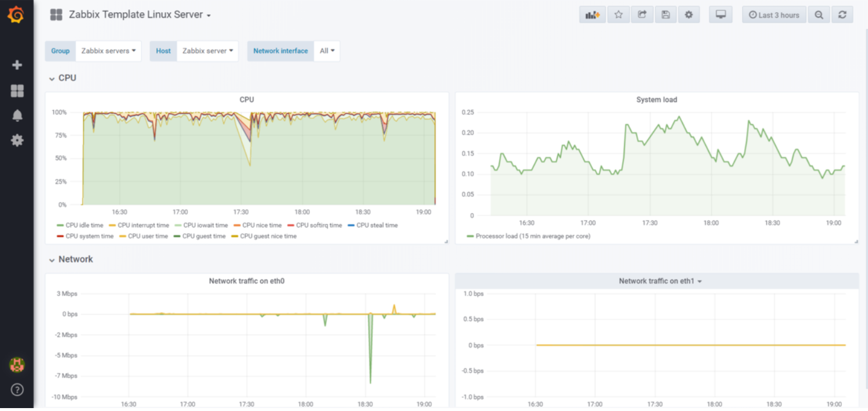Open Zabbix Template Linux Server dashboard dropdown

(x=139, y=15)
